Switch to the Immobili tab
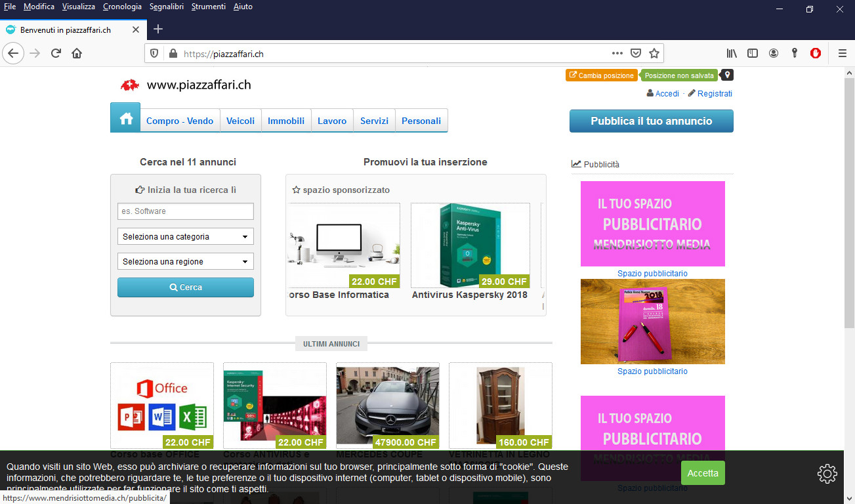The height and width of the screenshot is (504, 855). (285, 121)
